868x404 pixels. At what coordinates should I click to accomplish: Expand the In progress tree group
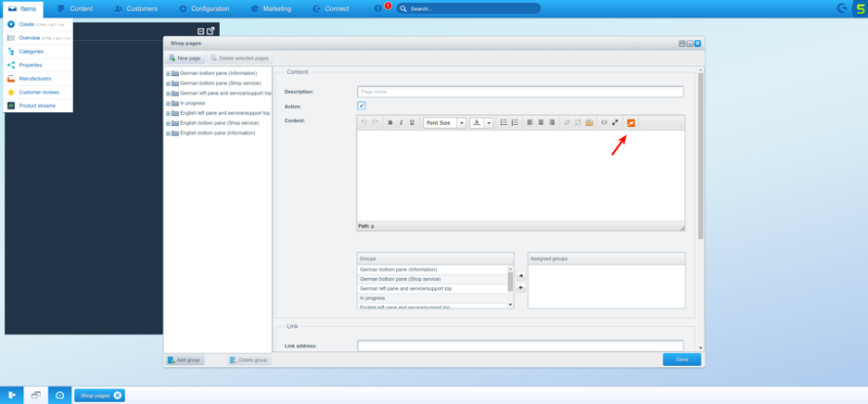(x=168, y=103)
